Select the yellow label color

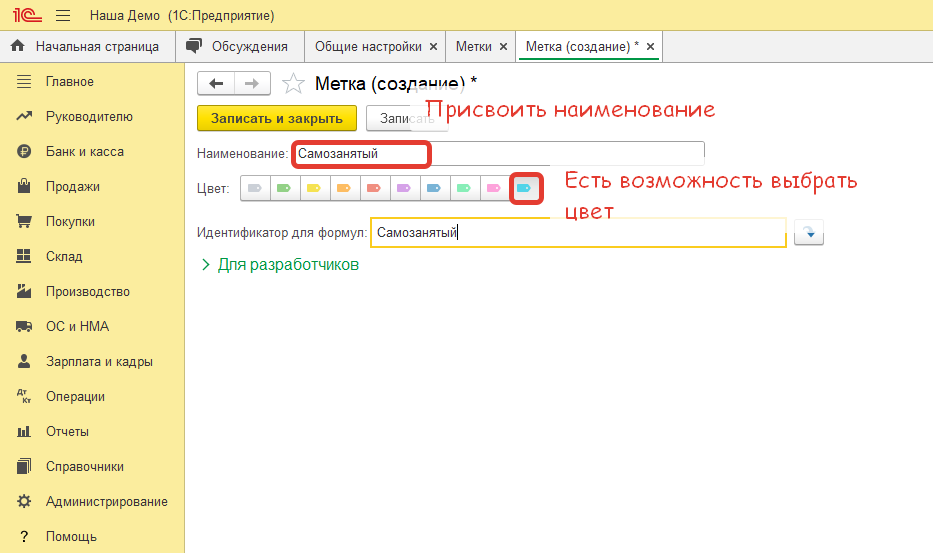click(x=313, y=188)
